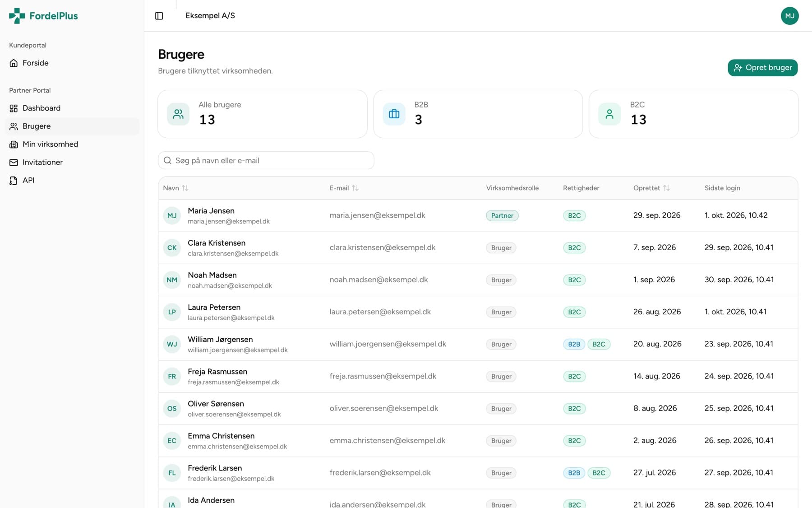Click email clara.kristensen@eksempel.dk in E-mail column
This screenshot has width=812, height=508.
(x=383, y=247)
